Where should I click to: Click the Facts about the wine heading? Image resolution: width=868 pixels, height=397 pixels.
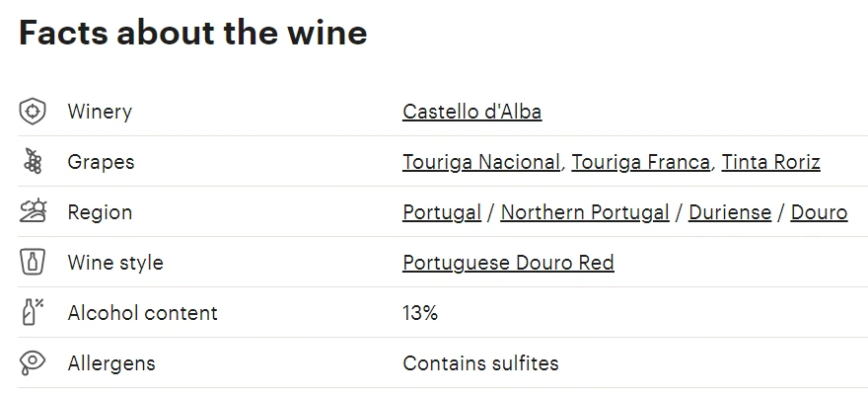coord(193,33)
